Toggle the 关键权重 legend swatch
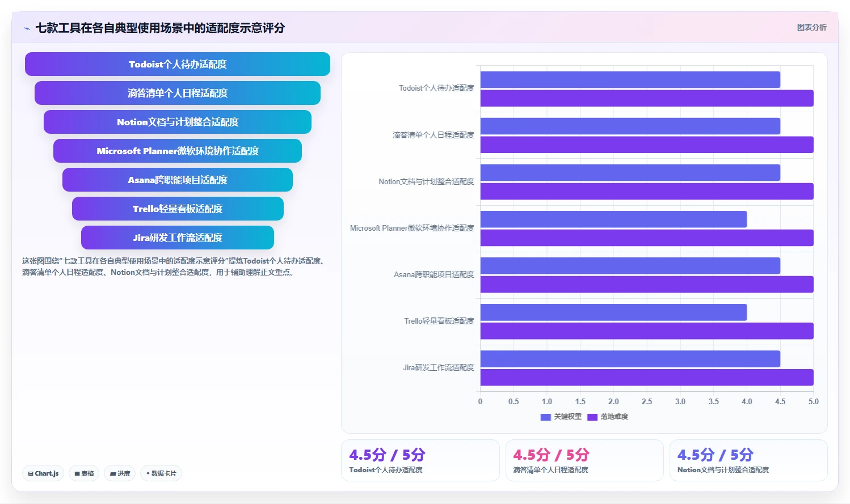 point(546,417)
